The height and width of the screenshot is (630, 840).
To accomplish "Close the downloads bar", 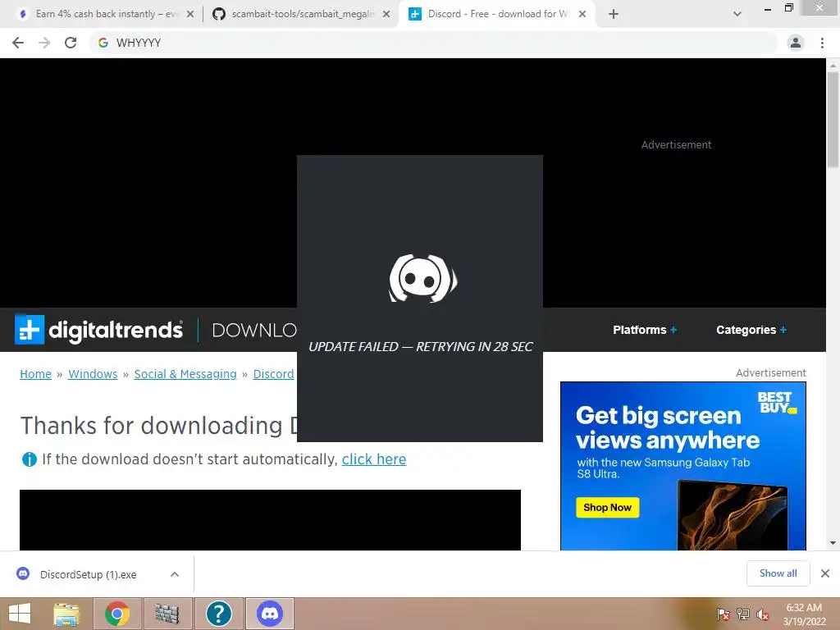I will pyautogui.click(x=825, y=573).
